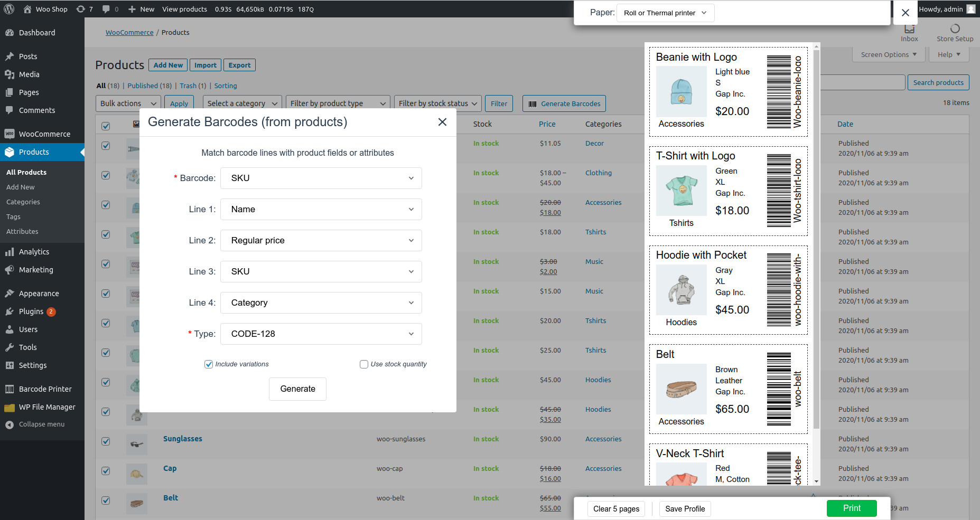This screenshot has width=980, height=520.
Task: Click the Analytics chart icon in sidebar
Action: coord(10,252)
